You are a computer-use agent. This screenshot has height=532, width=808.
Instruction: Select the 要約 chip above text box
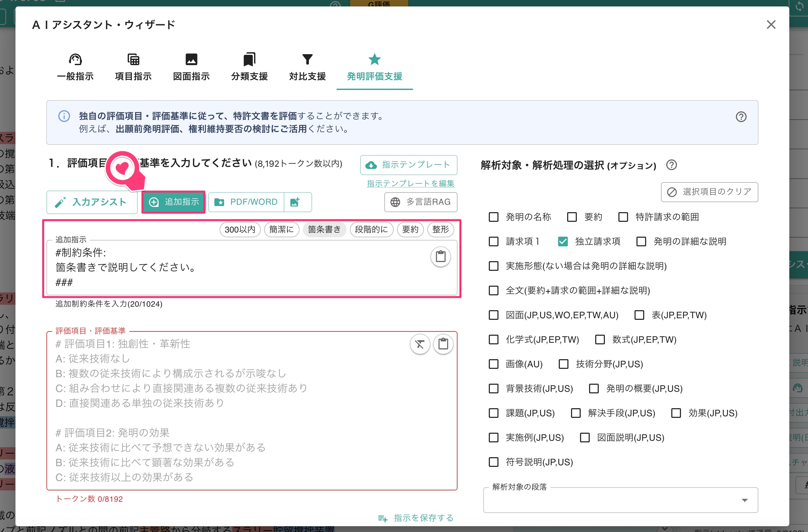(x=410, y=230)
